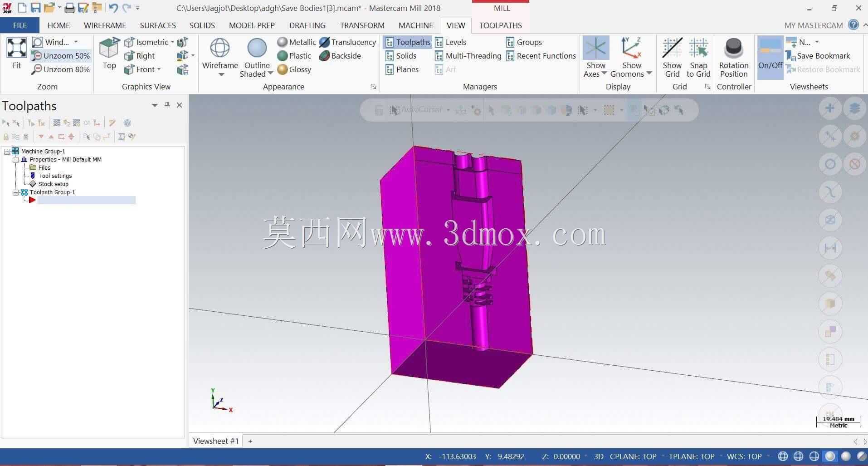Click TPLANE: TOP in status bar
The height and width of the screenshot is (466, 868).
(x=691, y=456)
